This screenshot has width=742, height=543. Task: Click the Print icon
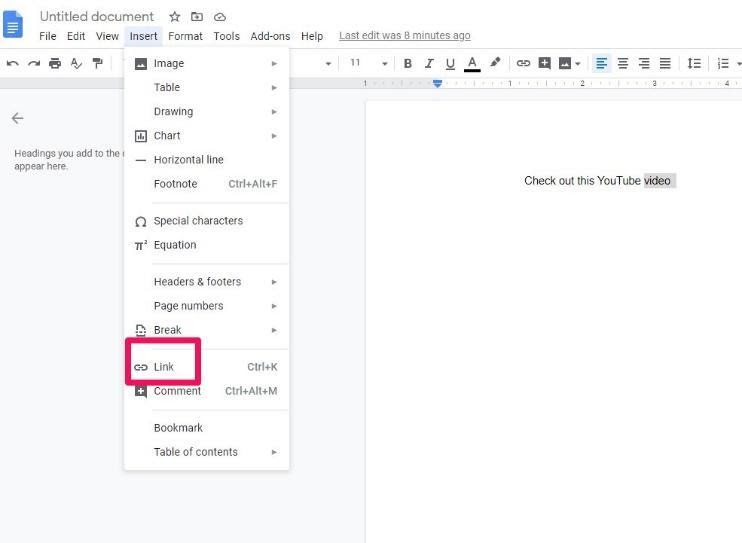[x=55, y=63]
